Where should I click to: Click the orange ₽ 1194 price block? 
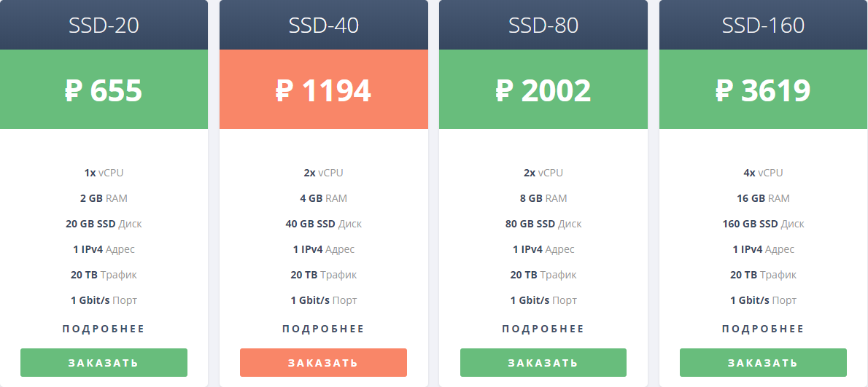click(x=323, y=90)
